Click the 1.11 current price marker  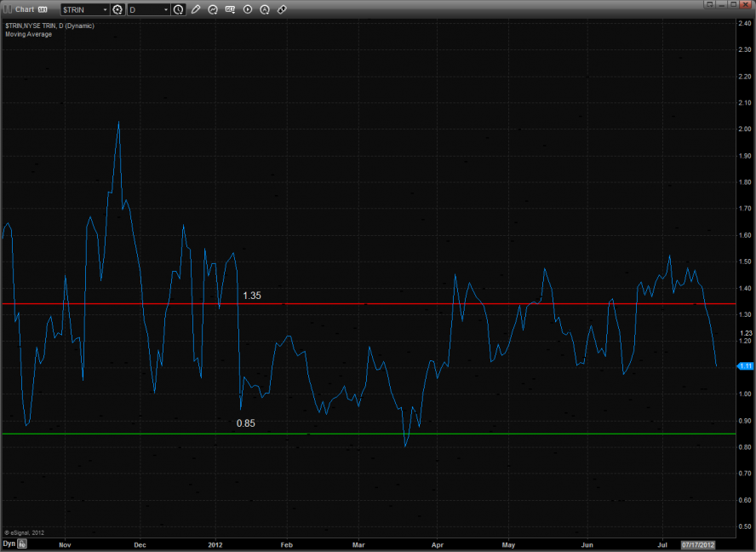[x=745, y=365]
